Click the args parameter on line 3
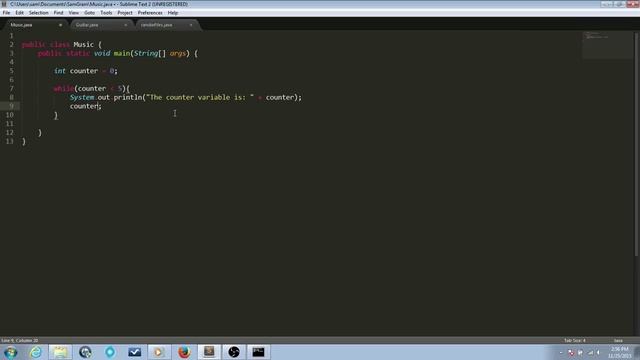Image resolution: width=640 pixels, height=360 pixels. [178, 53]
